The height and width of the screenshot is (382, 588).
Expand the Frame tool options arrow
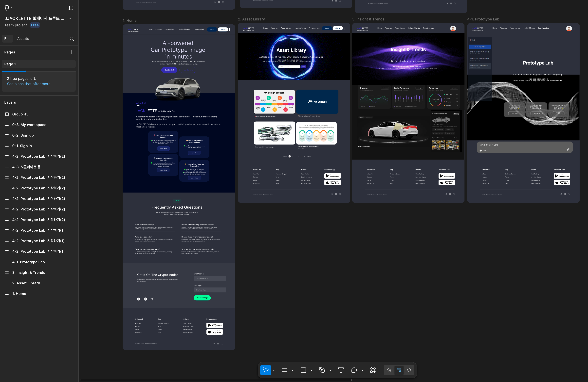(x=293, y=370)
